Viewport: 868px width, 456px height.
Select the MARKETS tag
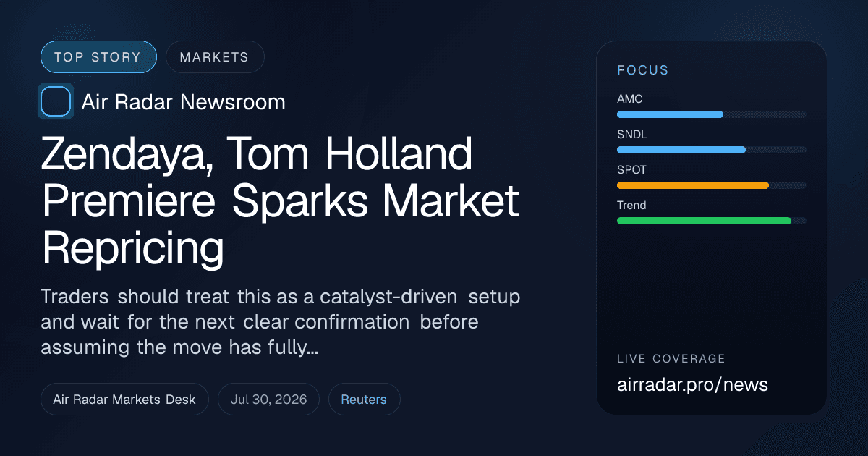tap(215, 57)
